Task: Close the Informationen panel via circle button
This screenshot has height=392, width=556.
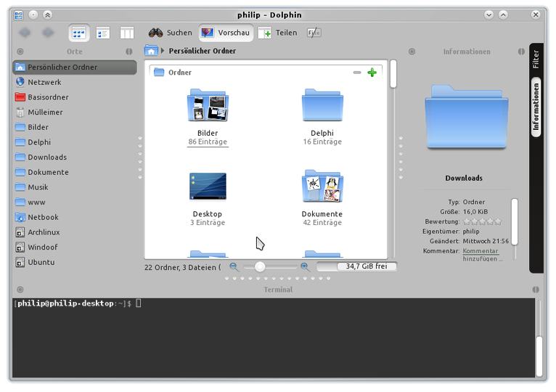Action: point(412,52)
